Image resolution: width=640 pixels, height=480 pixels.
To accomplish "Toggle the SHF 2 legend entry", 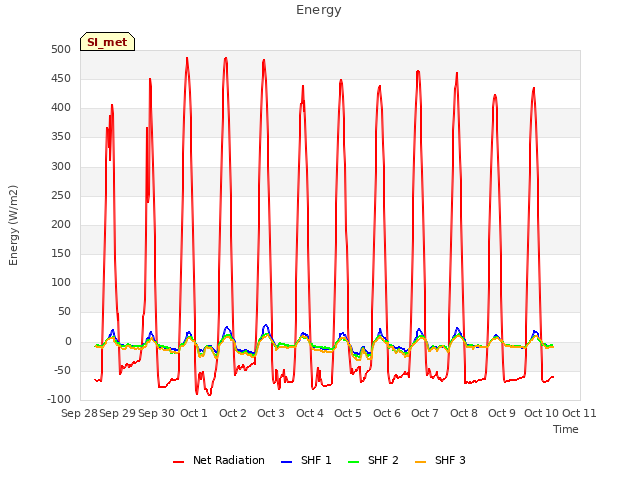I will 373,460.
